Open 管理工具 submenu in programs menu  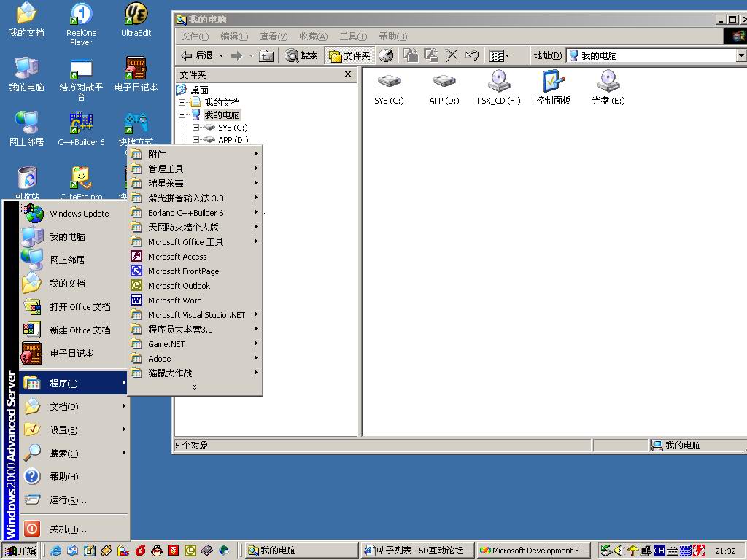196,168
